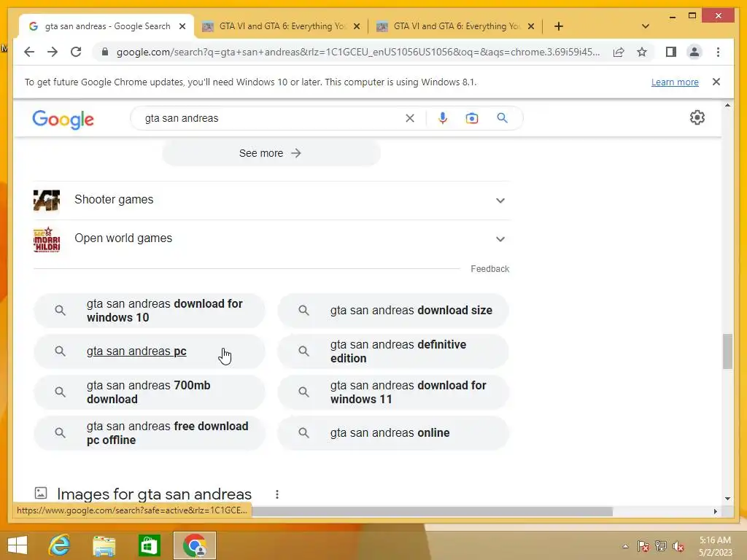The image size is (747, 560).
Task: Click vertical scrollbar up arrow
Action: pos(727,105)
